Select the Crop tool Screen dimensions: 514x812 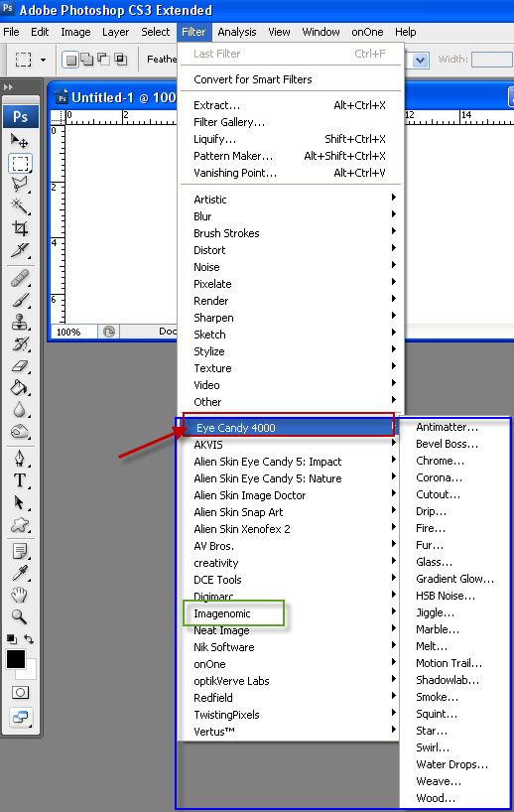click(20, 228)
